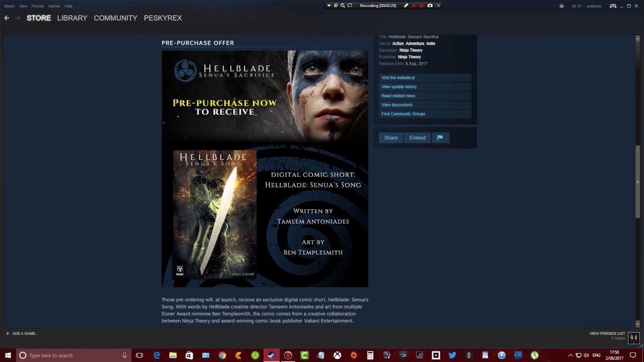Click the page vertical scrollbar thumb
The height and width of the screenshot is (362, 644).
point(638,182)
